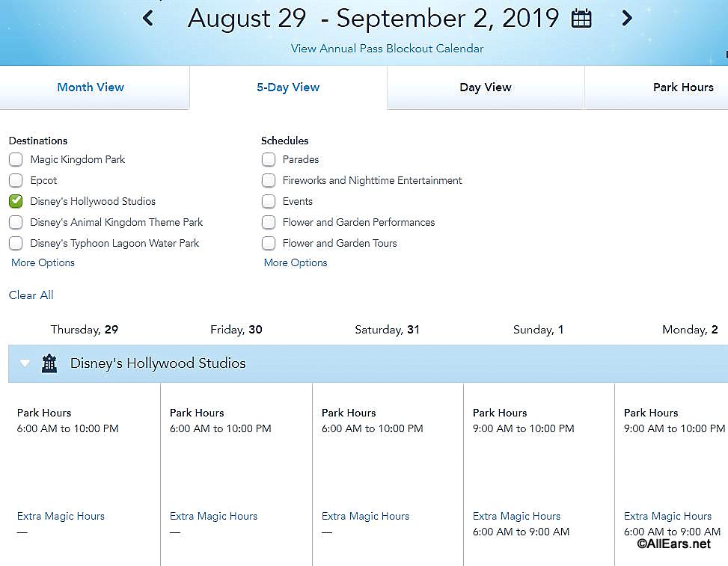Screen dimensions: 728x566
Task: Select the Friday, 30 column header
Action: [236, 330]
